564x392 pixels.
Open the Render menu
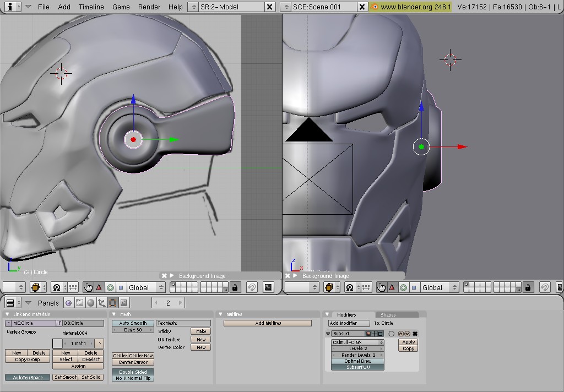(x=149, y=7)
